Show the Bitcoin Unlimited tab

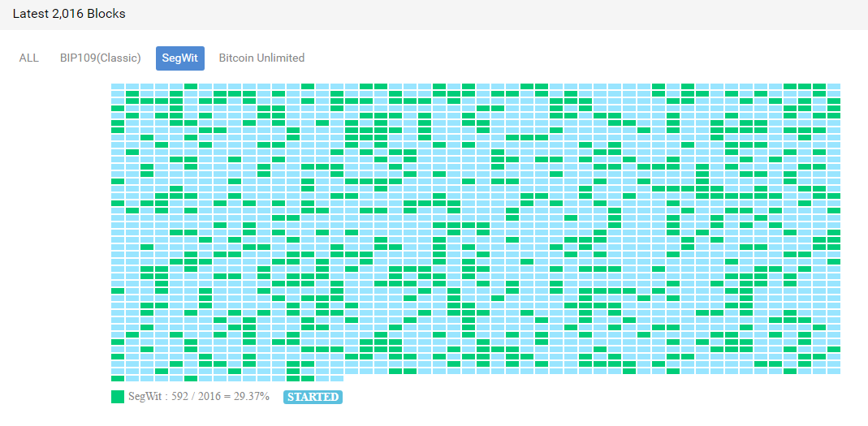click(x=261, y=58)
